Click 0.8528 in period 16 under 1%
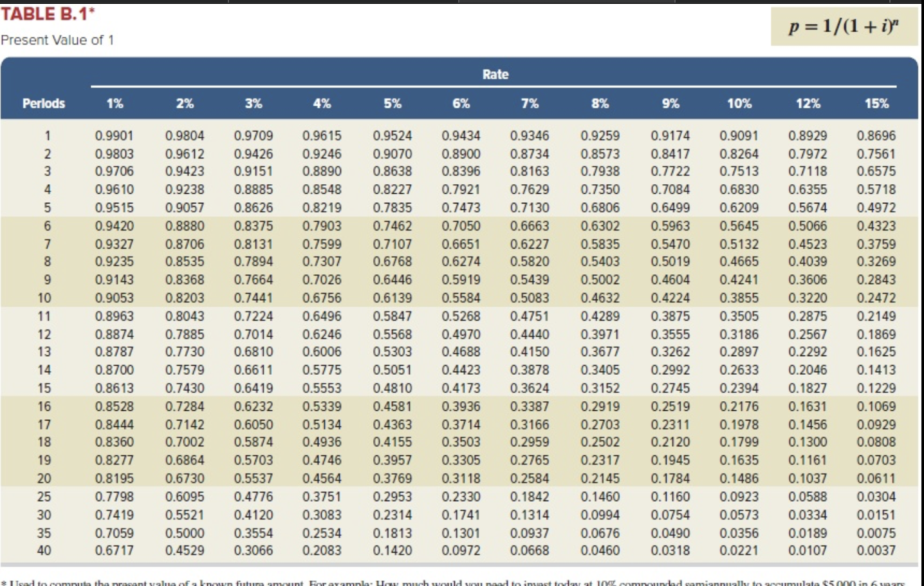This screenshot has width=924, height=586. 115,406
